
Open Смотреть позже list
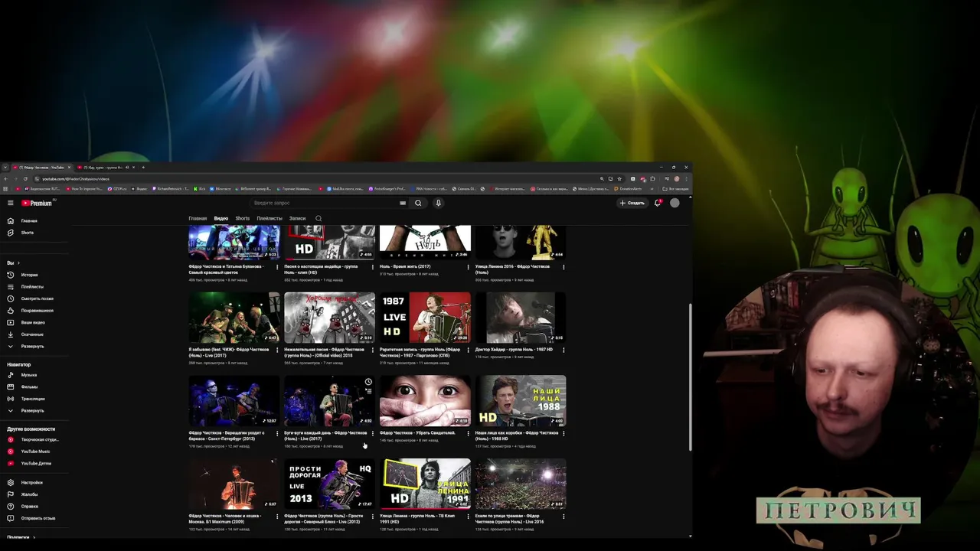click(37, 298)
